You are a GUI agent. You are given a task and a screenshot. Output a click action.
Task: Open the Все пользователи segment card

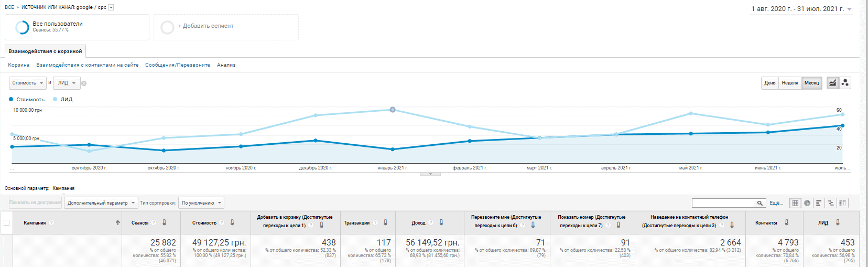(77, 27)
